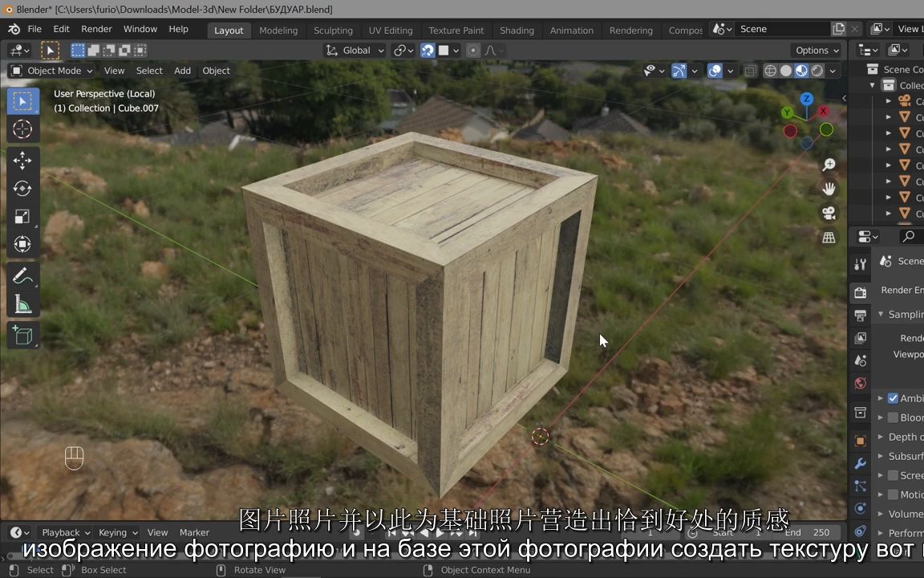Switch to the Shading workspace tab
This screenshot has width=924, height=578.
tap(517, 30)
